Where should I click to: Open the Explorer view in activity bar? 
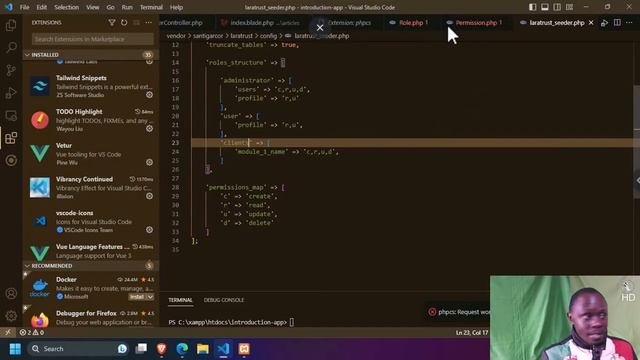click(x=11, y=25)
